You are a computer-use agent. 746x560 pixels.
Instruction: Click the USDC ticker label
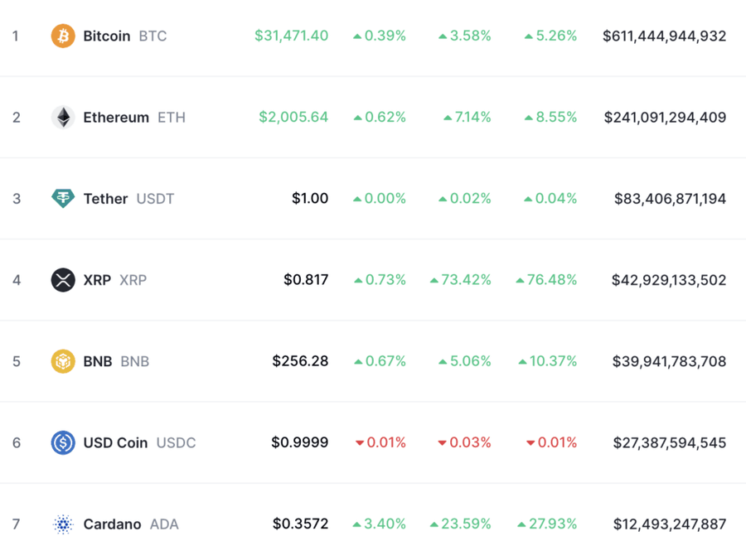pyautogui.click(x=176, y=442)
